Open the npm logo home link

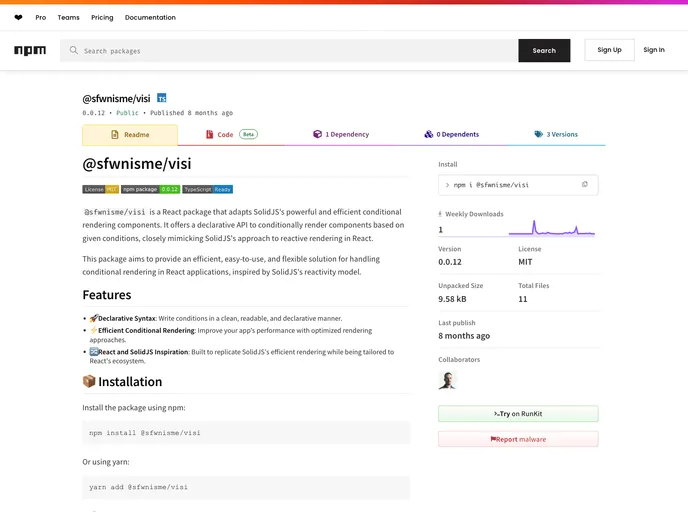coord(30,50)
